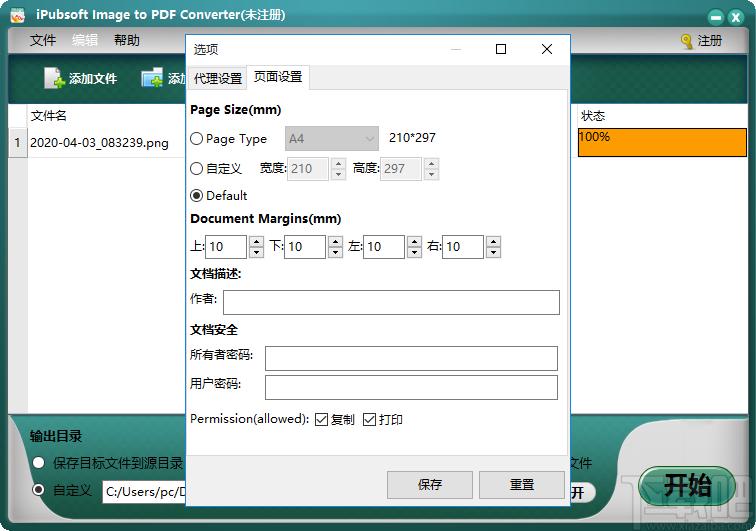Click the output path C:/Users/pc field
Screen dimensions: 756x531
point(144,491)
